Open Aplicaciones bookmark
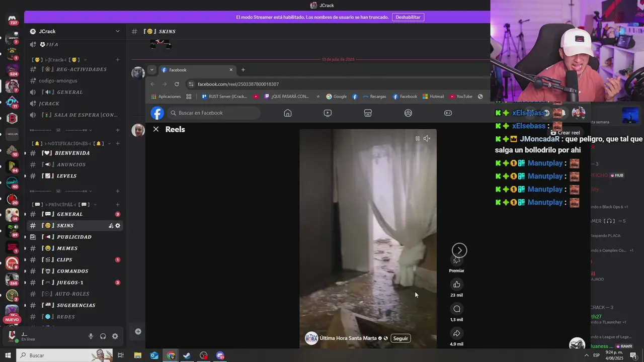Screen dimensions: 644x362 tap(166, 97)
